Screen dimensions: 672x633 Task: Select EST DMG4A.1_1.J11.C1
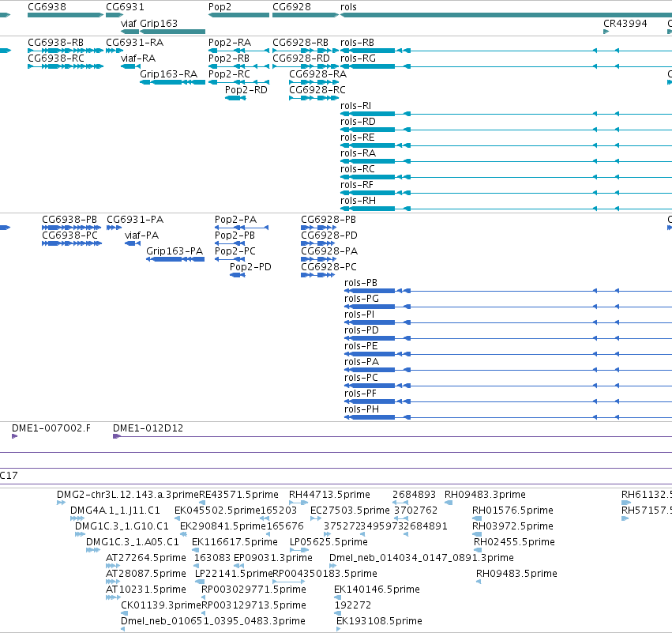pyautogui.click(x=77, y=518)
